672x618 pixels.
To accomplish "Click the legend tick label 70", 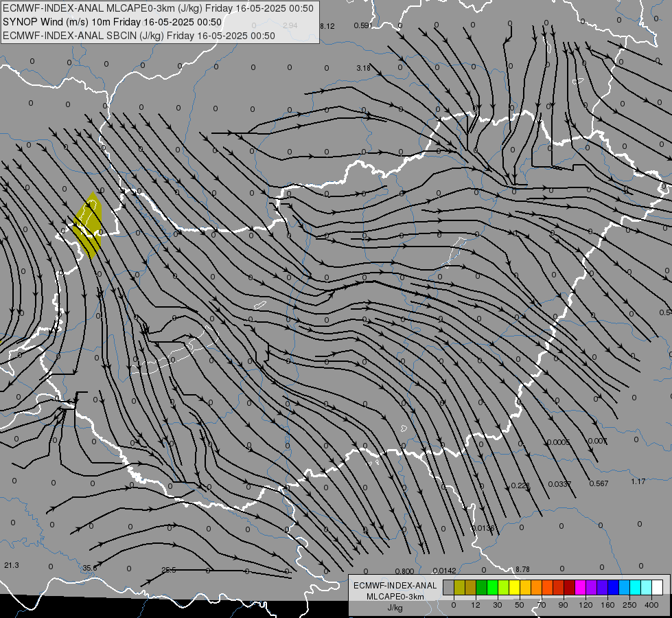I will pyautogui.click(x=542, y=605).
